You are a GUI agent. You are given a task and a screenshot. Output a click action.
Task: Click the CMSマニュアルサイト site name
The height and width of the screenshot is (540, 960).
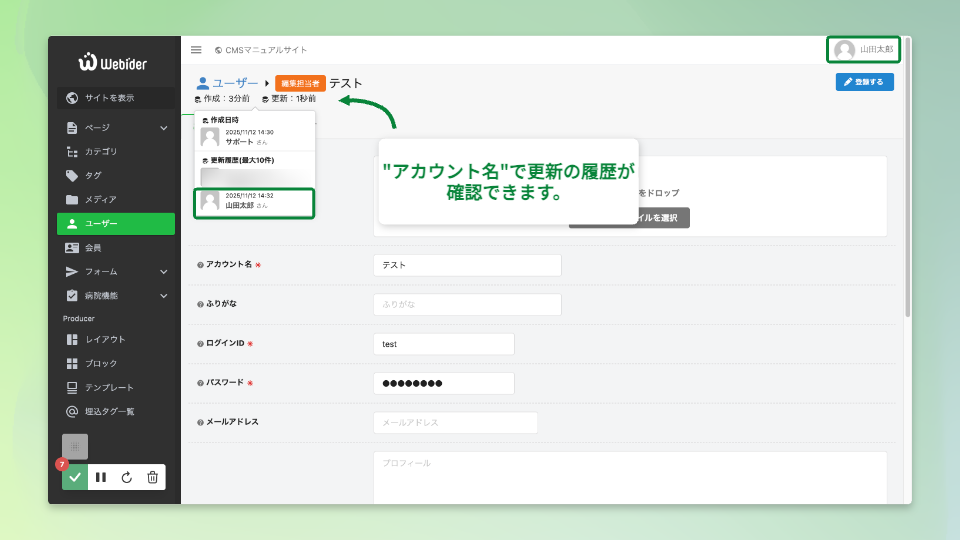click(x=266, y=50)
